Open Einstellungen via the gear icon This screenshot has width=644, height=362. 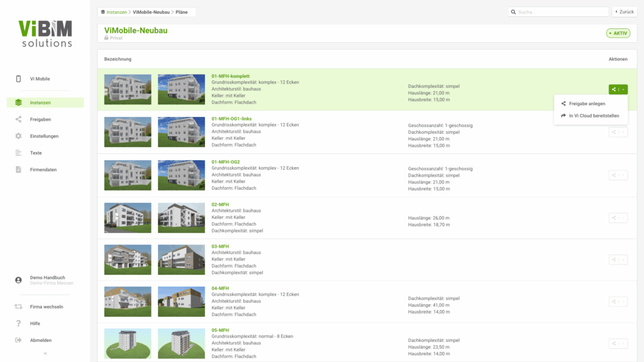(18, 136)
